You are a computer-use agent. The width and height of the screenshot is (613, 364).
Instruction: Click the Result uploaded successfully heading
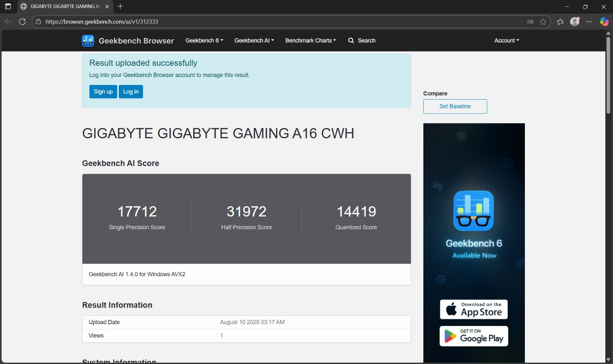(x=143, y=63)
